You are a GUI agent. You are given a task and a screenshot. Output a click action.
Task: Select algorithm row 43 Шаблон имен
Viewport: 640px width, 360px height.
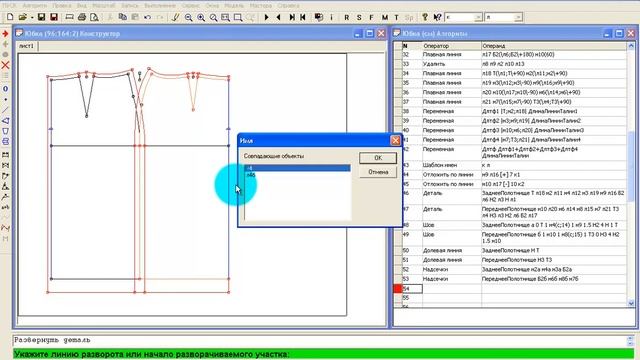[514, 165]
